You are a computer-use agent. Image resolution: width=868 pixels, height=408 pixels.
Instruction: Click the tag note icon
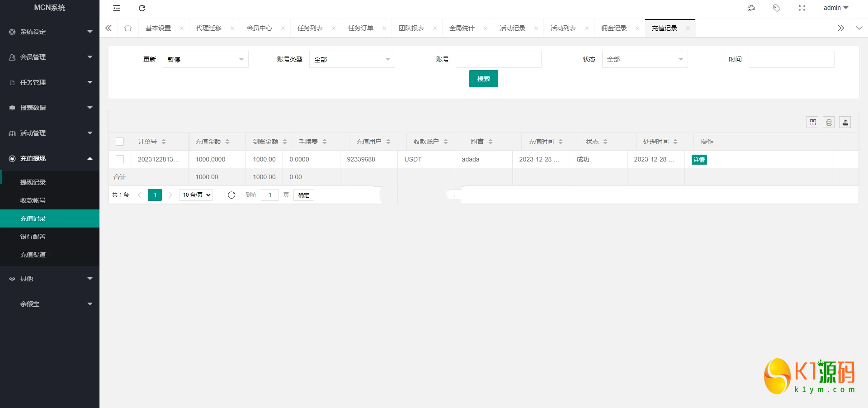(x=777, y=8)
